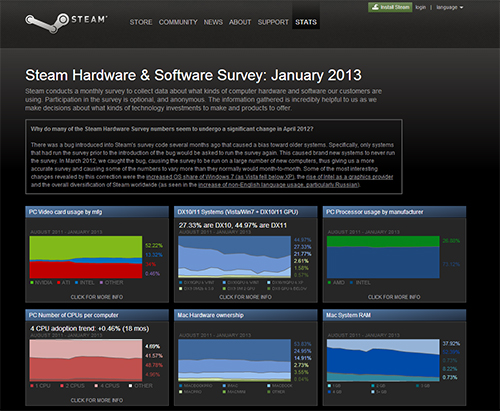
Task: Click the DX10/11 Systems panel header
Action: click(246, 212)
